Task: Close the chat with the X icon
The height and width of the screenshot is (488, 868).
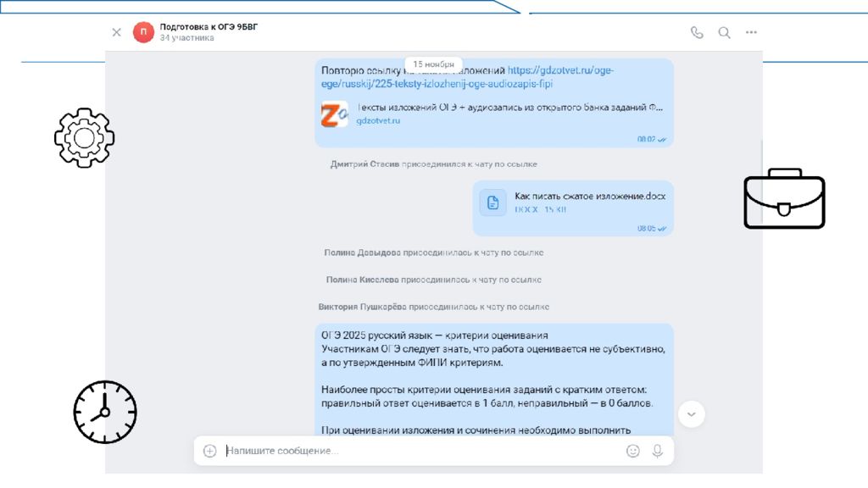Action: click(116, 32)
